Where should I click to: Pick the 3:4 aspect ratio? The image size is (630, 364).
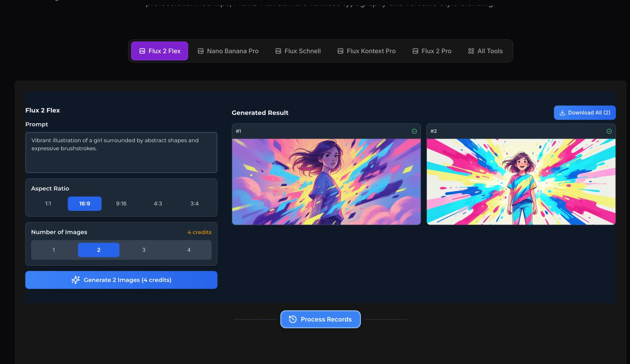[x=194, y=204]
